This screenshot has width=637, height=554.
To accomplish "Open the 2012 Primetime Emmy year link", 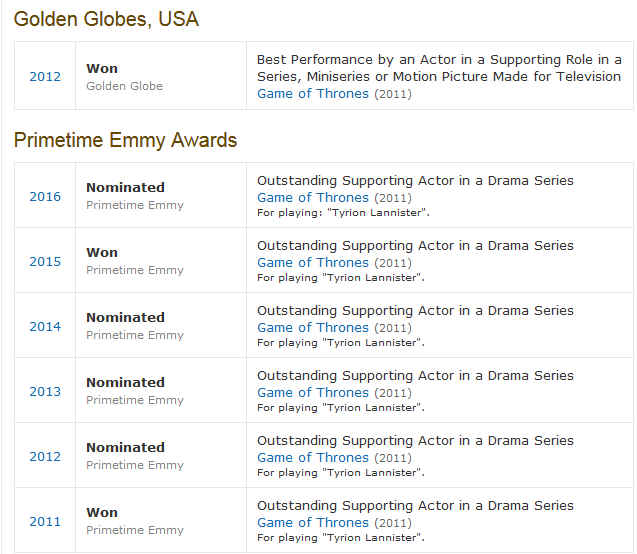I will click(x=45, y=457).
